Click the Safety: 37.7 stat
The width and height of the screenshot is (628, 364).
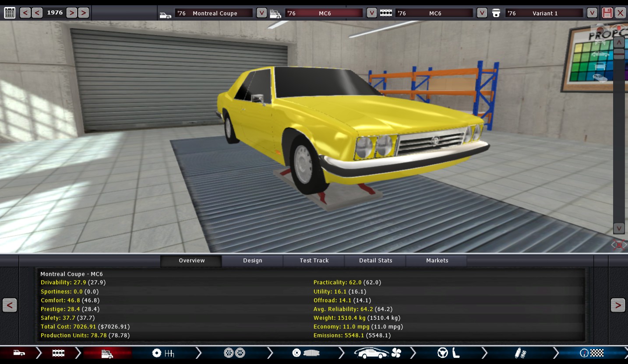[x=67, y=318]
